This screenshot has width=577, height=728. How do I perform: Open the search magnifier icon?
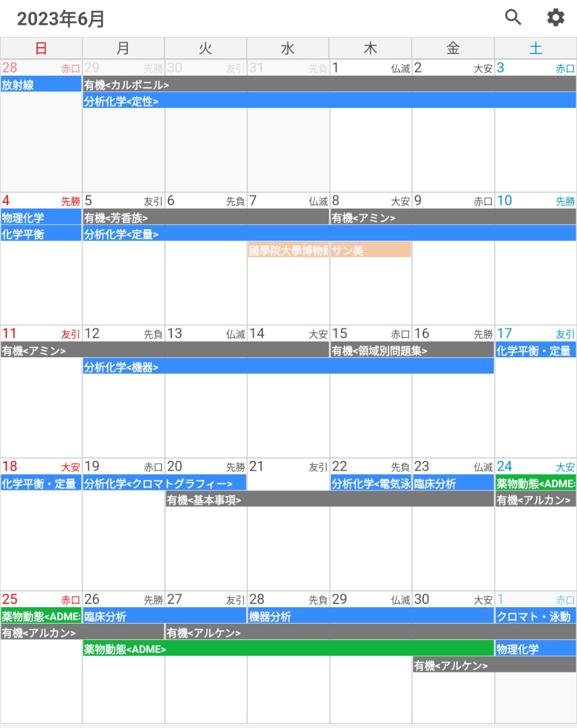click(x=513, y=17)
